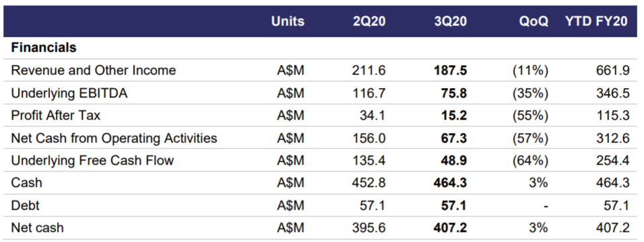Click the Units column header
644x242 pixels.
[287, 22]
